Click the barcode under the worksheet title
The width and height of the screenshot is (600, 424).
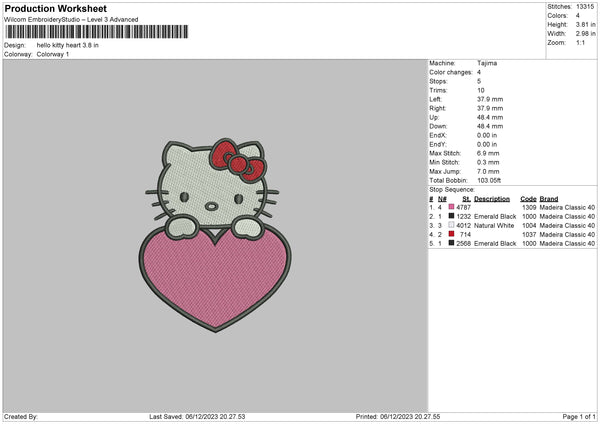pyautogui.click(x=96, y=32)
